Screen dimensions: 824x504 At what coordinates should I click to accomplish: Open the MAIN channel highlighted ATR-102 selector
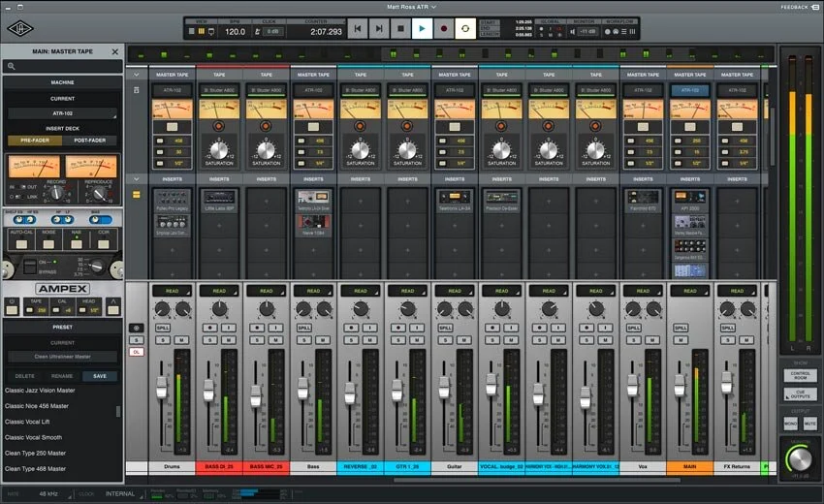690,90
